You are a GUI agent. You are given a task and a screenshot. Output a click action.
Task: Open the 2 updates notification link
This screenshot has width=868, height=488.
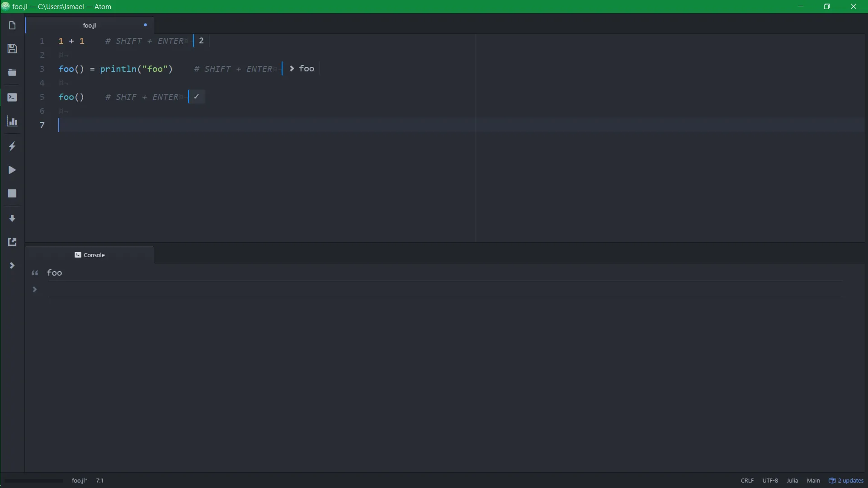click(x=846, y=480)
